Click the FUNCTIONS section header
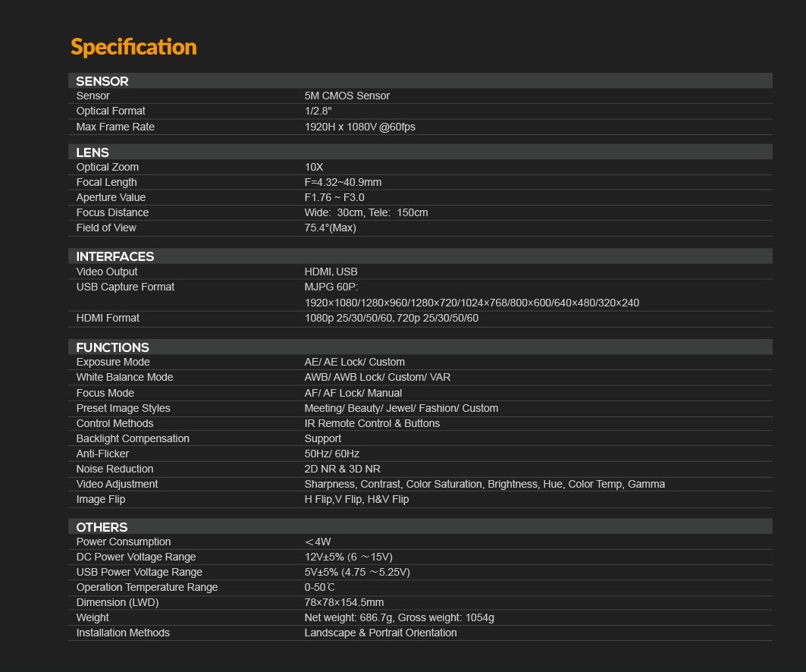 pyautogui.click(x=112, y=347)
